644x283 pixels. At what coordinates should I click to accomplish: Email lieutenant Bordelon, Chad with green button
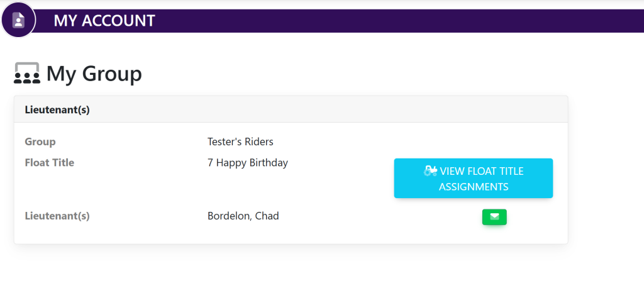click(x=494, y=217)
